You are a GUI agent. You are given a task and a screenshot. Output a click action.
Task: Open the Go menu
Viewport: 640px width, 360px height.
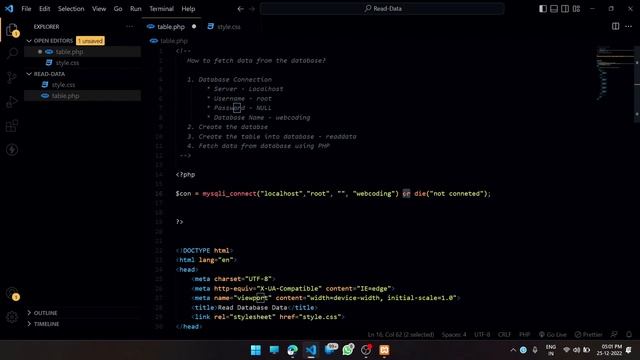118,9
